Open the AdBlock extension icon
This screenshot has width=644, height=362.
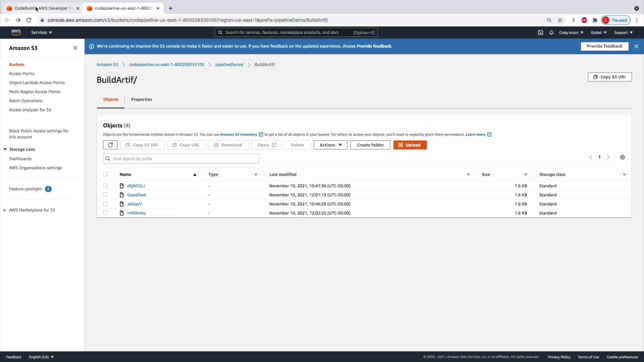[584, 20]
